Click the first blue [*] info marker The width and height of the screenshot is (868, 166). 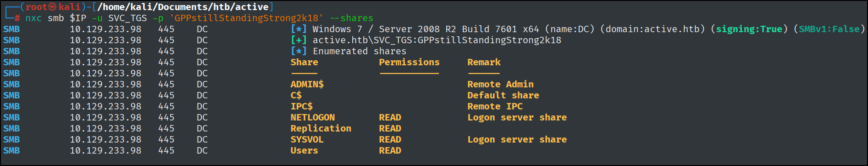point(298,29)
